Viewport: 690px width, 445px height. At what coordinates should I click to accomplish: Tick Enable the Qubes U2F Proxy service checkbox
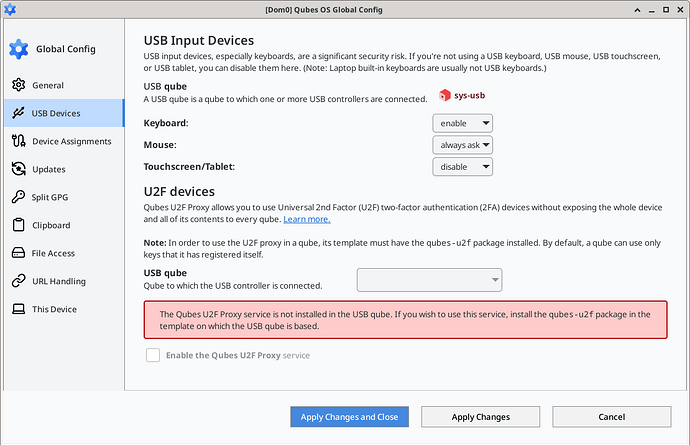tap(153, 355)
